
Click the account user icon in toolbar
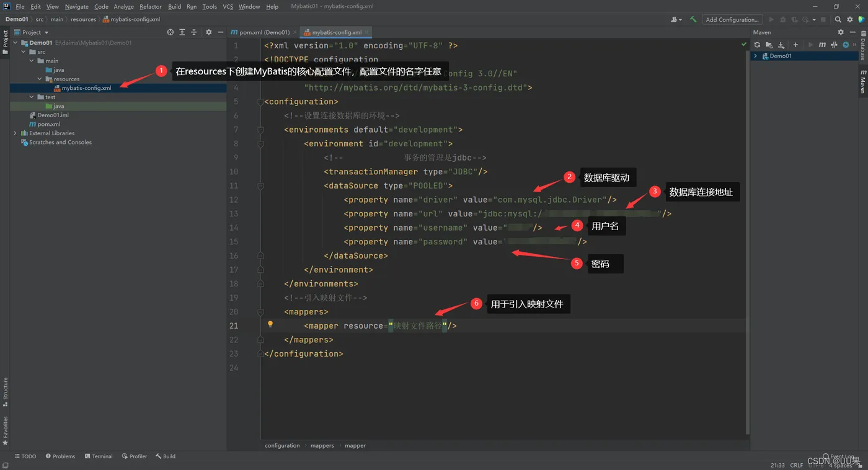(x=676, y=19)
